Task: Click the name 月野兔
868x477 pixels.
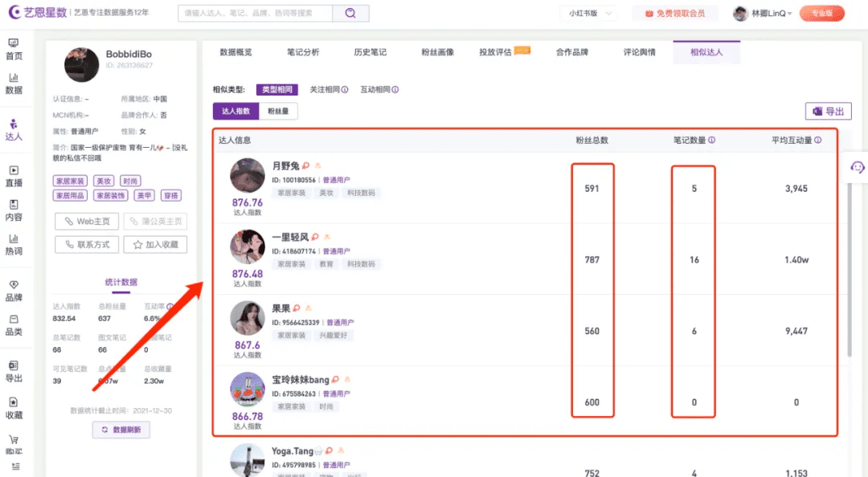Action: click(x=285, y=165)
